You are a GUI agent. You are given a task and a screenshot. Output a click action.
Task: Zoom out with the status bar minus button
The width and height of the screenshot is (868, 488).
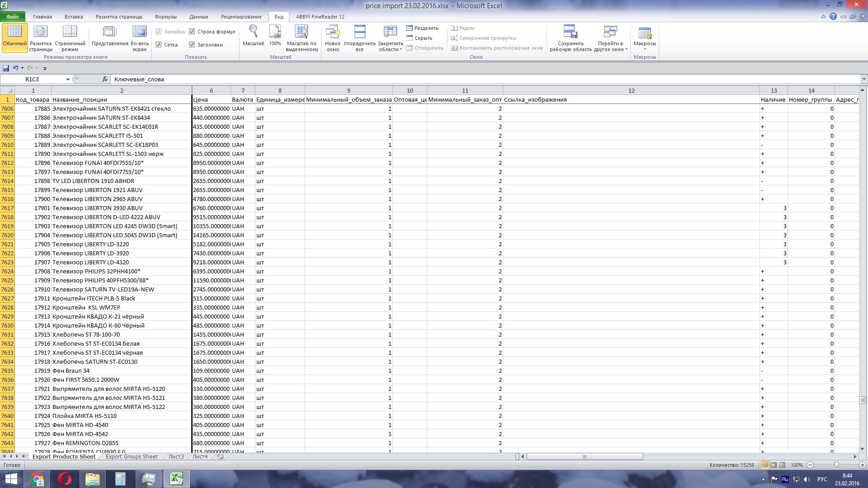[x=810, y=465]
